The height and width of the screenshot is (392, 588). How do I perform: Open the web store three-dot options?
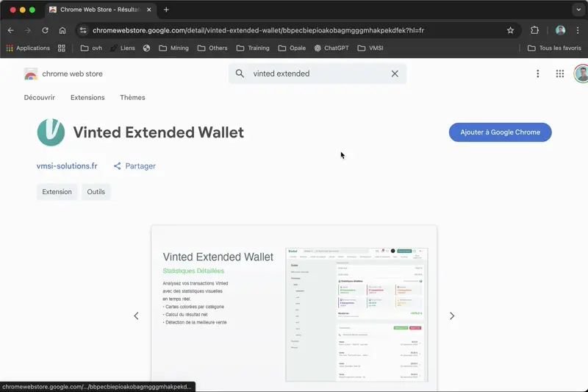coord(538,74)
